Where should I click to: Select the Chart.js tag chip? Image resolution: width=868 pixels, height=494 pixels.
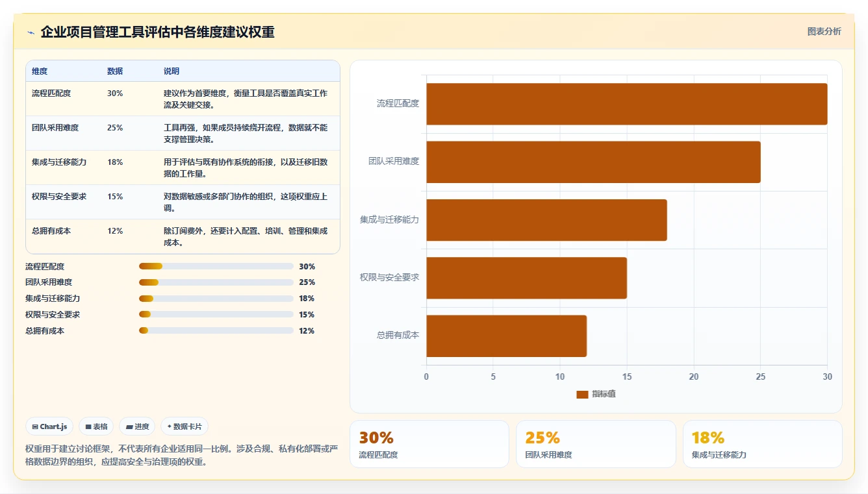click(49, 426)
